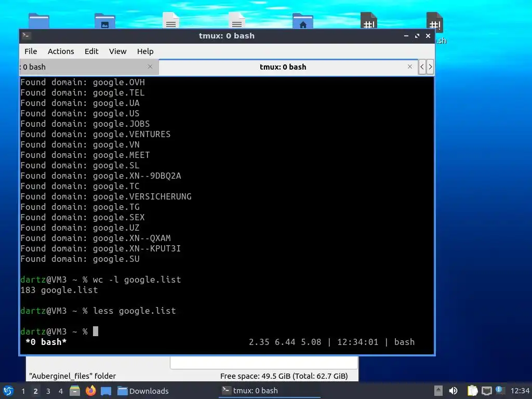Select the left shell script desktop icon
The width and height of the screenshot is (532, 399).
tap(368, 20)
